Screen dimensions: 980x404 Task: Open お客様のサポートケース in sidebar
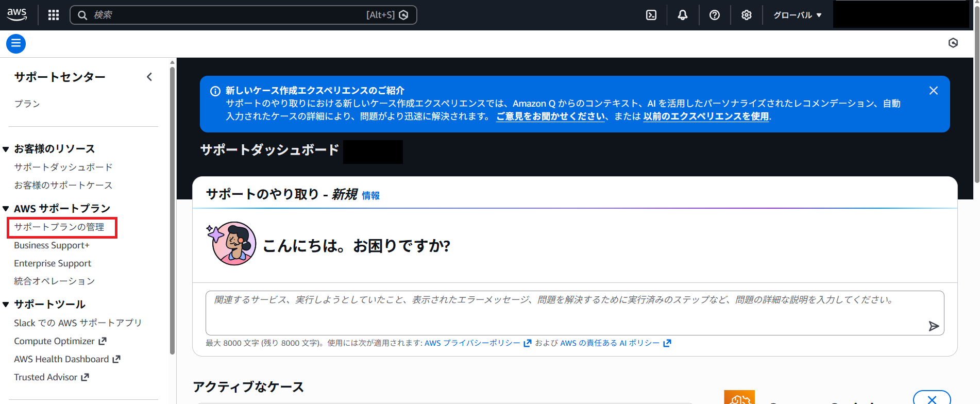(63, 185)
